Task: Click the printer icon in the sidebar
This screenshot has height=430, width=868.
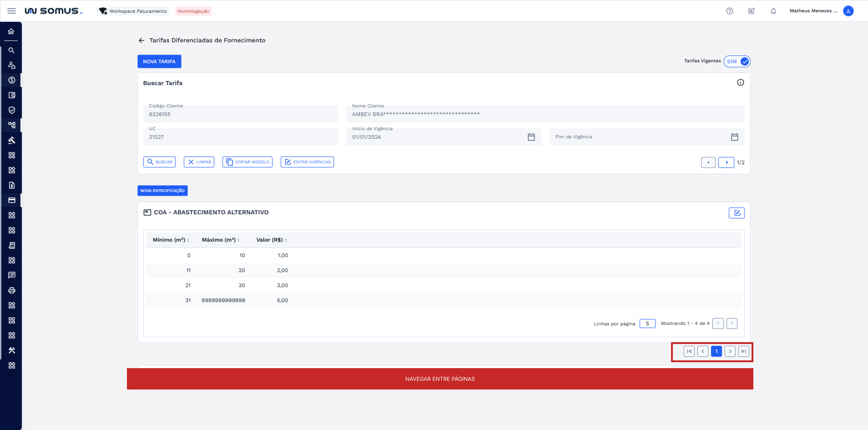Action: pyautogui.click(x=11, y=290)
